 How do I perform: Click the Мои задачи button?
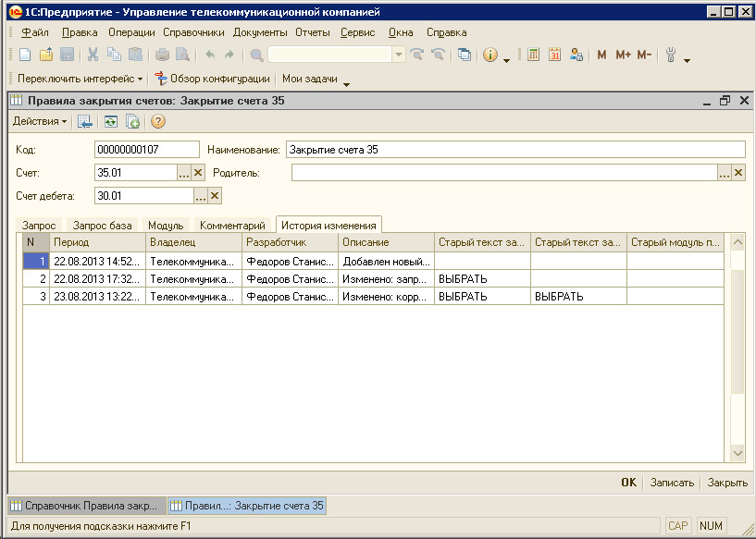pos(310,79)
